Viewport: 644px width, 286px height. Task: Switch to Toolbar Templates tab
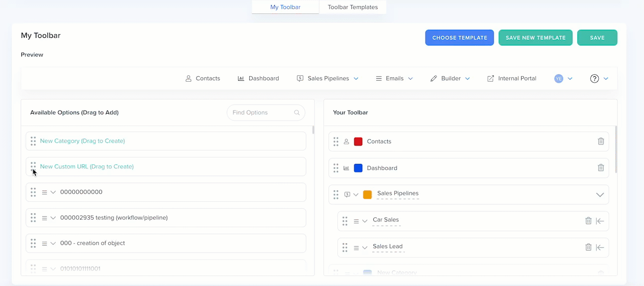point(352,7)
